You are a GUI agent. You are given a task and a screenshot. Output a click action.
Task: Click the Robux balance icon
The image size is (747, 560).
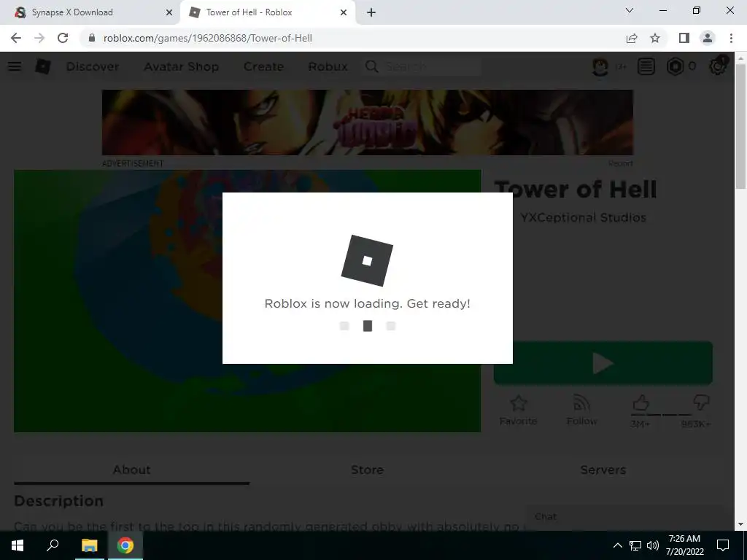[675, 66]
